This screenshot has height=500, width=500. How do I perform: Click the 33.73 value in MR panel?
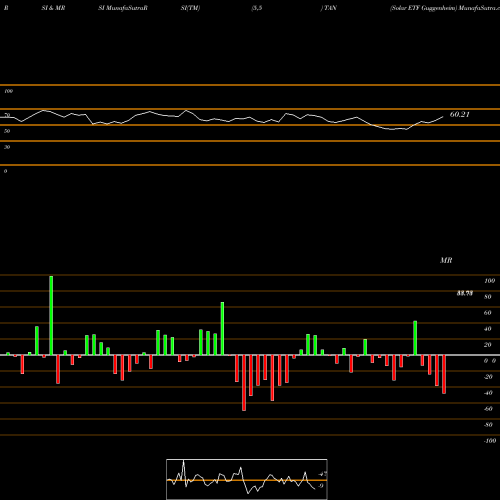pyautogui.click(x=465, y=293)
